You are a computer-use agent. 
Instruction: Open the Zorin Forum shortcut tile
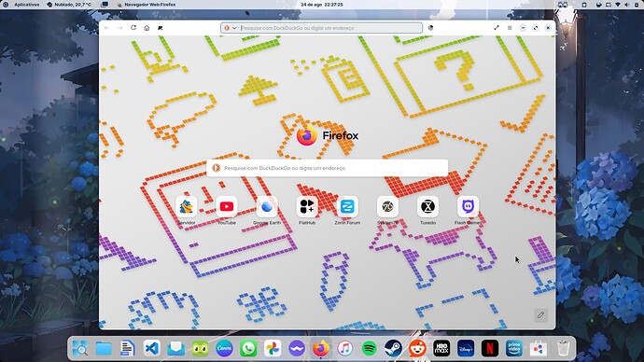point(347,211)
